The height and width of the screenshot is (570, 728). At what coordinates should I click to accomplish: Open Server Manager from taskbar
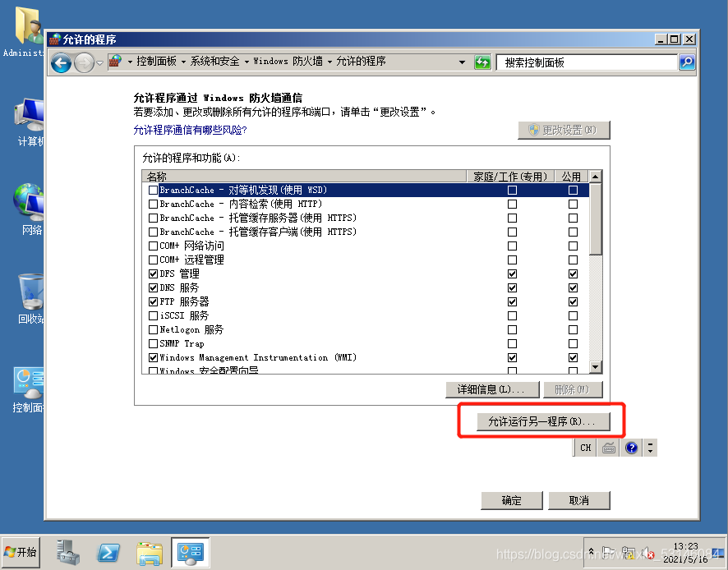[67, 553]
